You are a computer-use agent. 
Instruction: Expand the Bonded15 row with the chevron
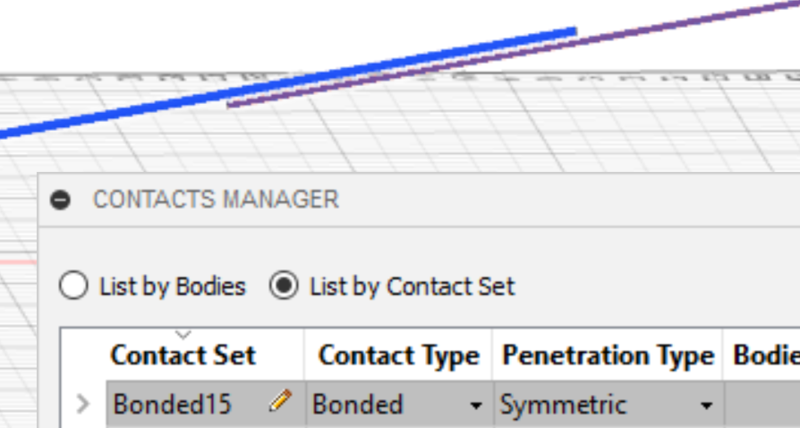(83, 404)
